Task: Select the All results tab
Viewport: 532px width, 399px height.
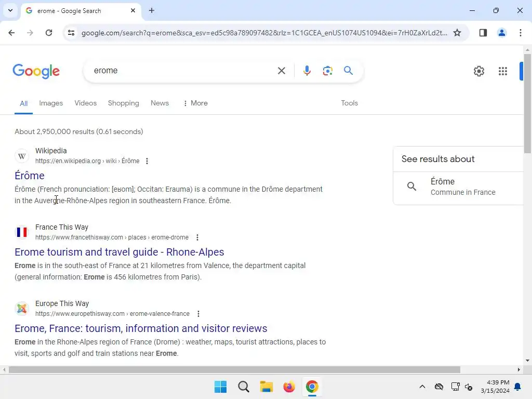Action: point(23,103)
